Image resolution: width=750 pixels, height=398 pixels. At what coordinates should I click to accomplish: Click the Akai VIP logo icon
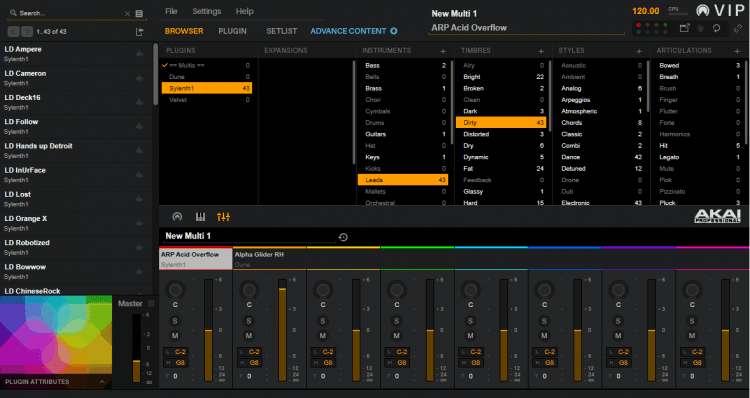click(x=703, y=10)
